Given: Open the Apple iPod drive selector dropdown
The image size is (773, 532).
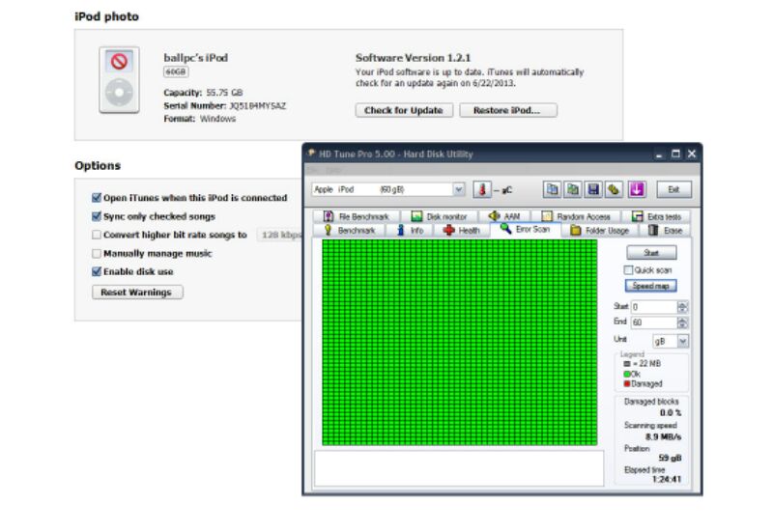Looking at the screenshot, I should pos(458,189).
